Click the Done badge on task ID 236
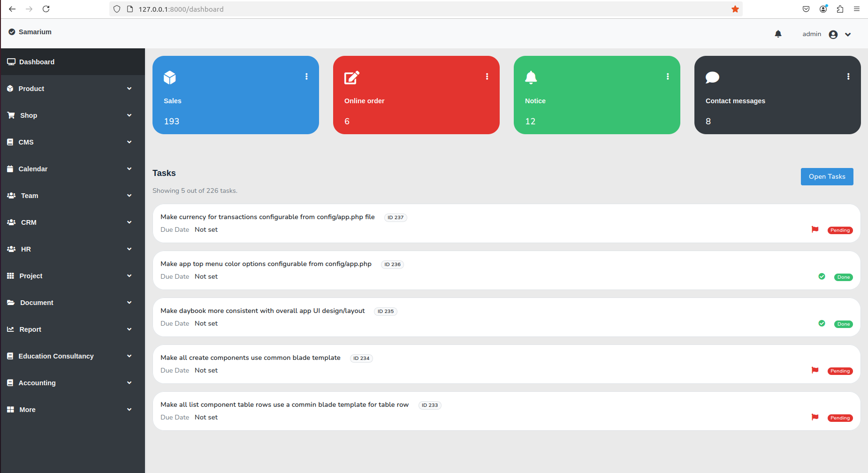The width and height of the screenshot is (868, 473). 843,277
